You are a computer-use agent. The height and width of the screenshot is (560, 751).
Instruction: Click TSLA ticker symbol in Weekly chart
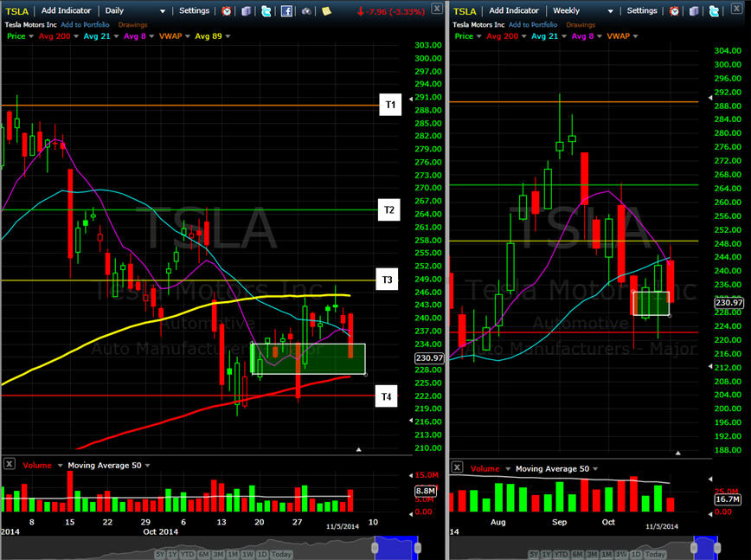coord(465,11)
